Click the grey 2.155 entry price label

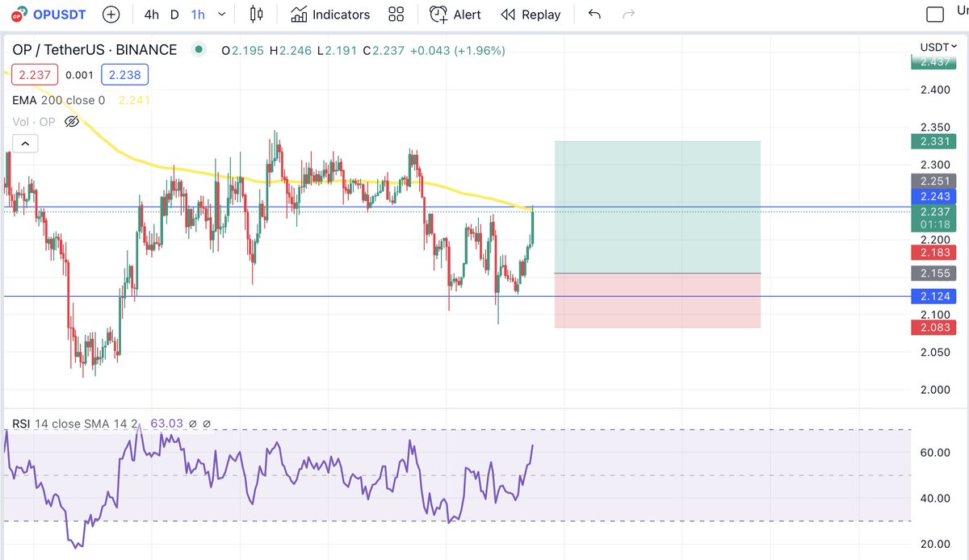click(x=933, y=274)
